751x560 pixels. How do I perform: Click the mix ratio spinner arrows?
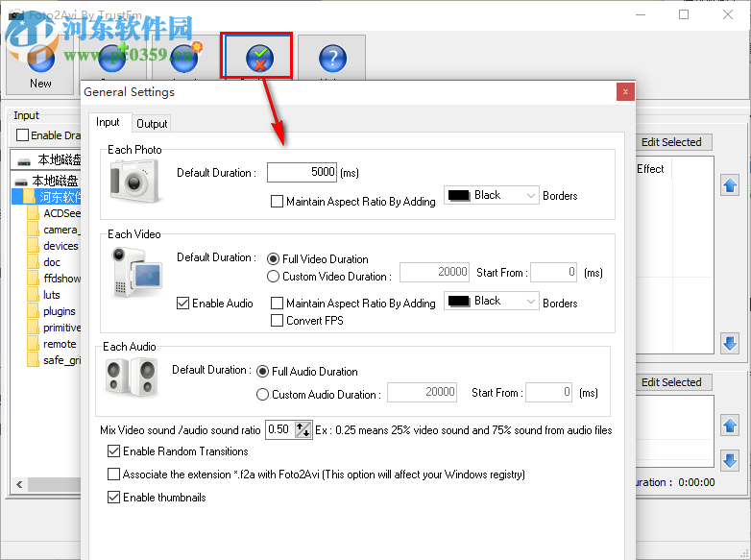pos(303,429)
